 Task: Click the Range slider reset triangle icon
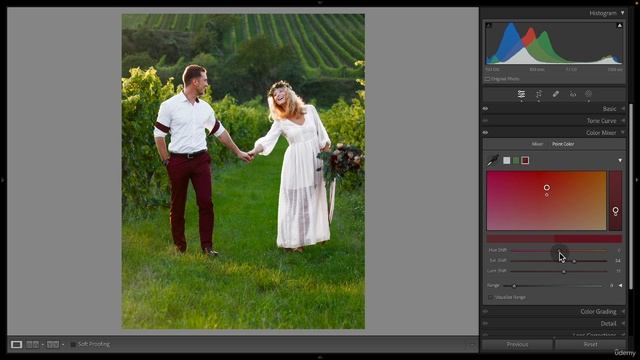(620, 286)
